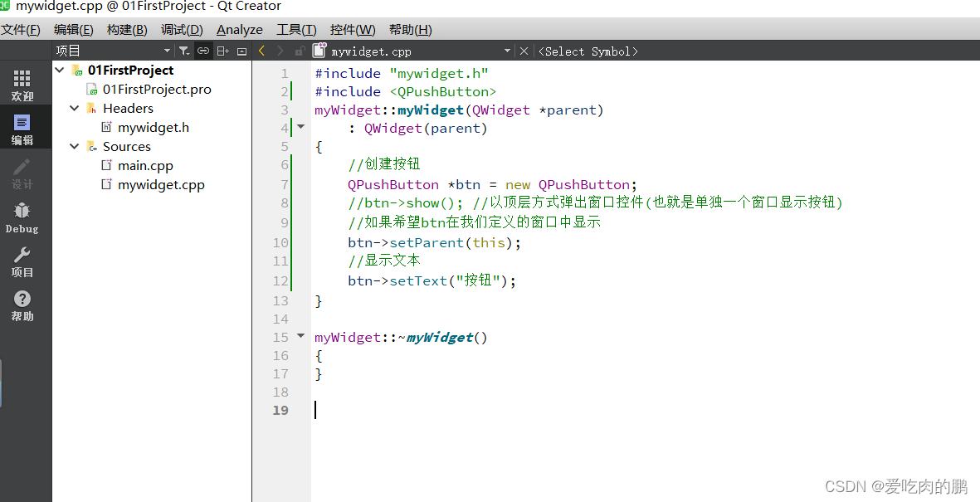Click setText in the code
980x502 pixels.
pyautogui.click(x=419, y=280)
